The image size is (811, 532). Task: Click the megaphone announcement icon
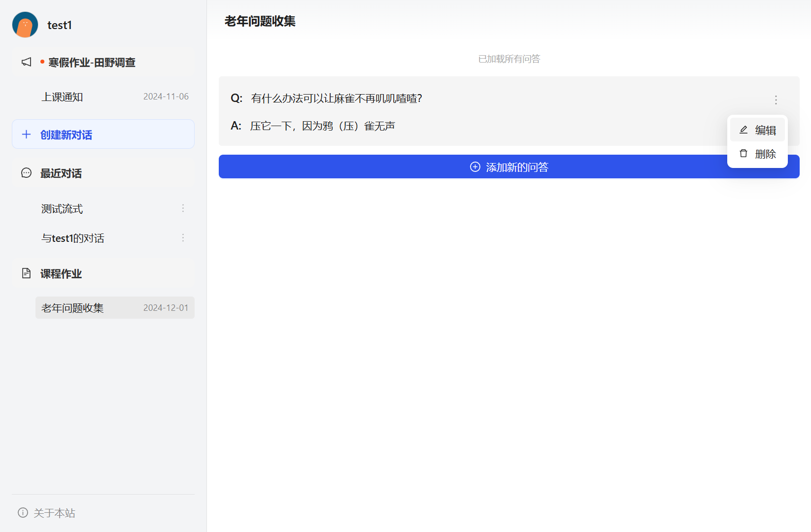tap(27, 62)
